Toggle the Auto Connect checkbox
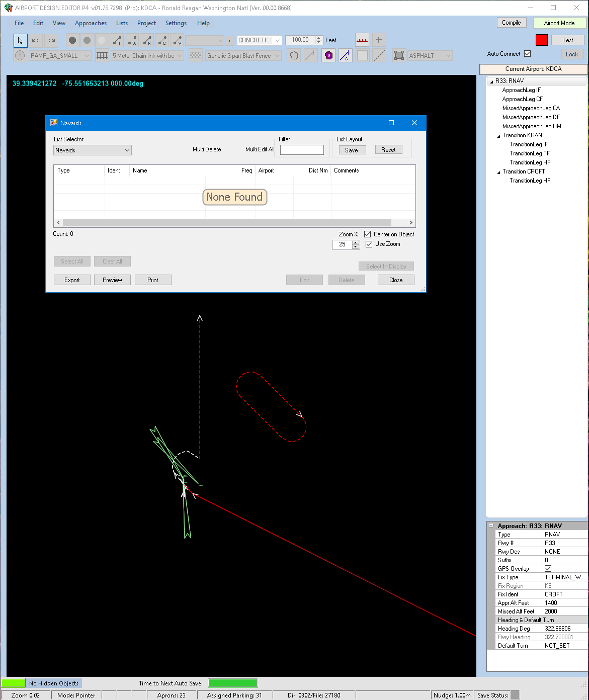The image size is (589, 700). click(527, 54)
